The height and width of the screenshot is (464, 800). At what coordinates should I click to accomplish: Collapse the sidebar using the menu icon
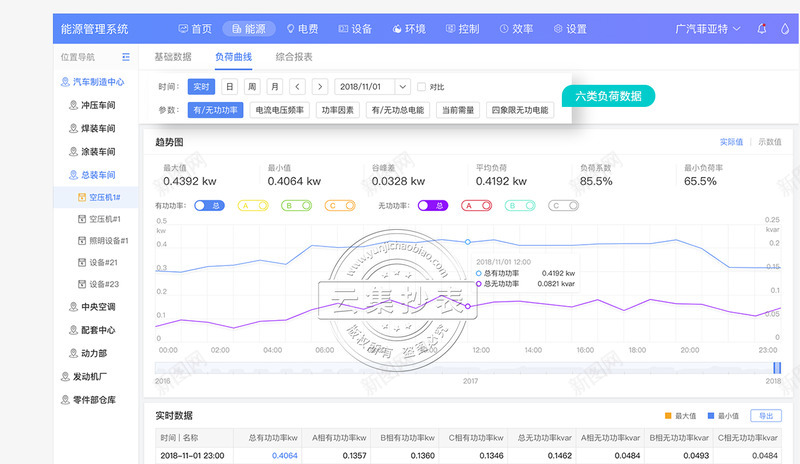pyautogui.click(x=126, y=57)
